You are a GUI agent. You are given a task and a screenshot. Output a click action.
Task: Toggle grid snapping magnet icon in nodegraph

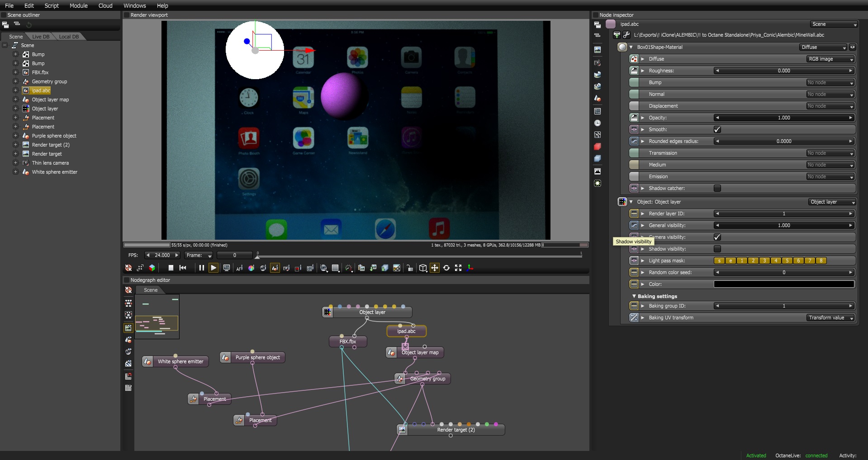(128, 376)
